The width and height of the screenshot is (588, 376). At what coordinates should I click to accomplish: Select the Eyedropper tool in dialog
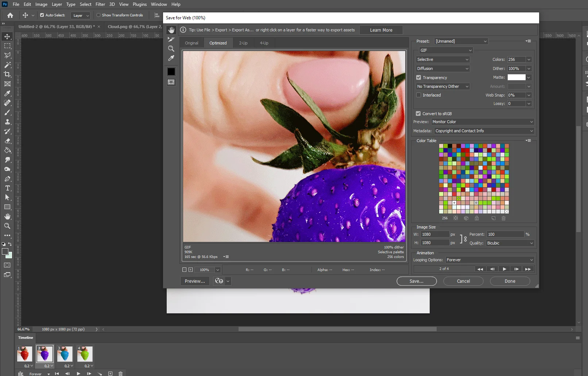171,58
